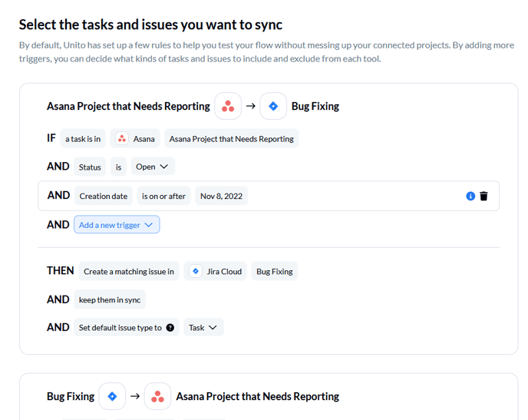This screenshot has width=528, height=420.
Task: Click the 'is' operator chip in Status row
Action: [x=118, y=167]
